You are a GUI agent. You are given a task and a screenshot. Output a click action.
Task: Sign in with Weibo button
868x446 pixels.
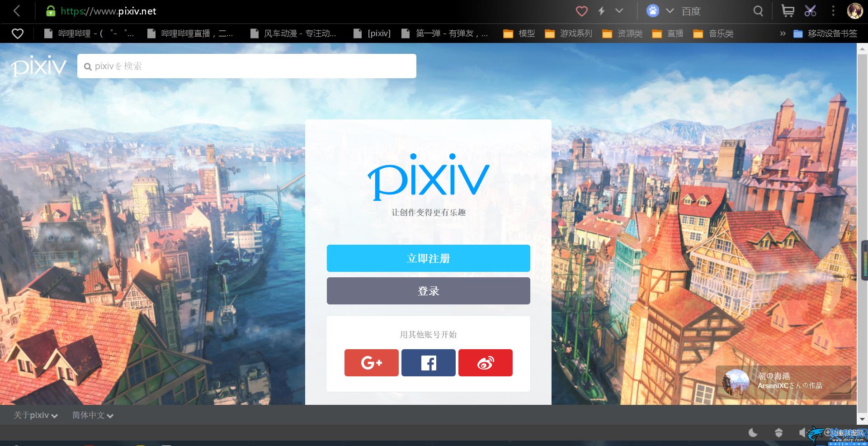click(x=486, y=363)
